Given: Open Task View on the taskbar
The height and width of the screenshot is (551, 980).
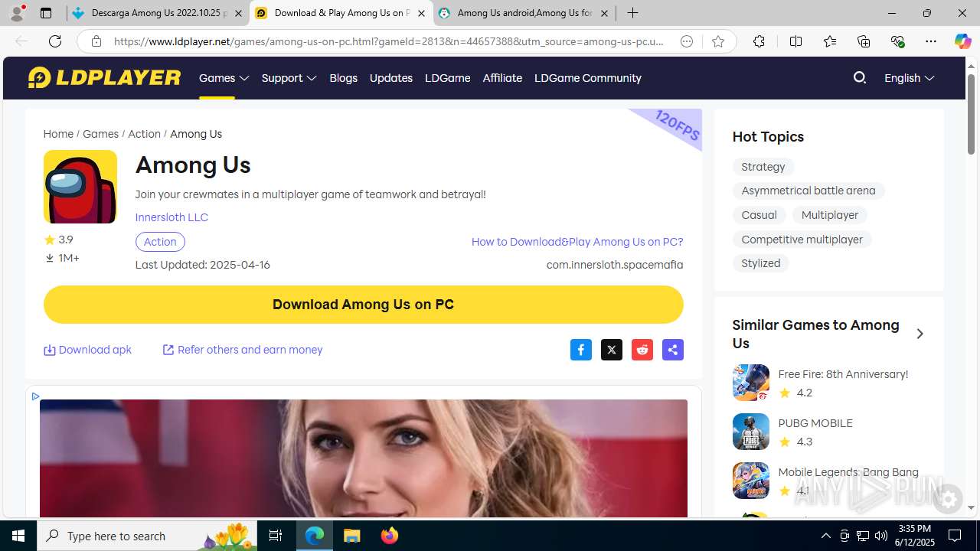Looking at the screenshot, I should click(x=276, y=536).
